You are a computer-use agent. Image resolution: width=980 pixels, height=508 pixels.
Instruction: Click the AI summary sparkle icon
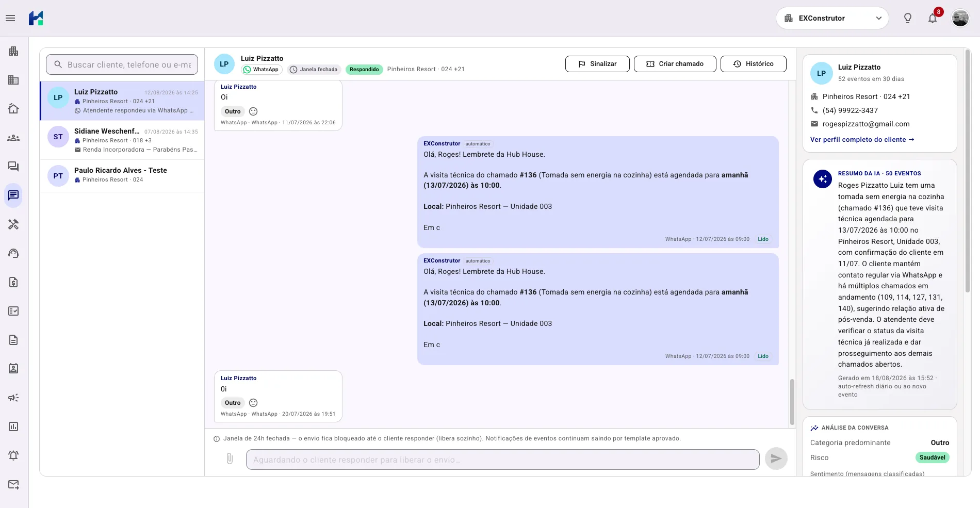coord(823,179)
